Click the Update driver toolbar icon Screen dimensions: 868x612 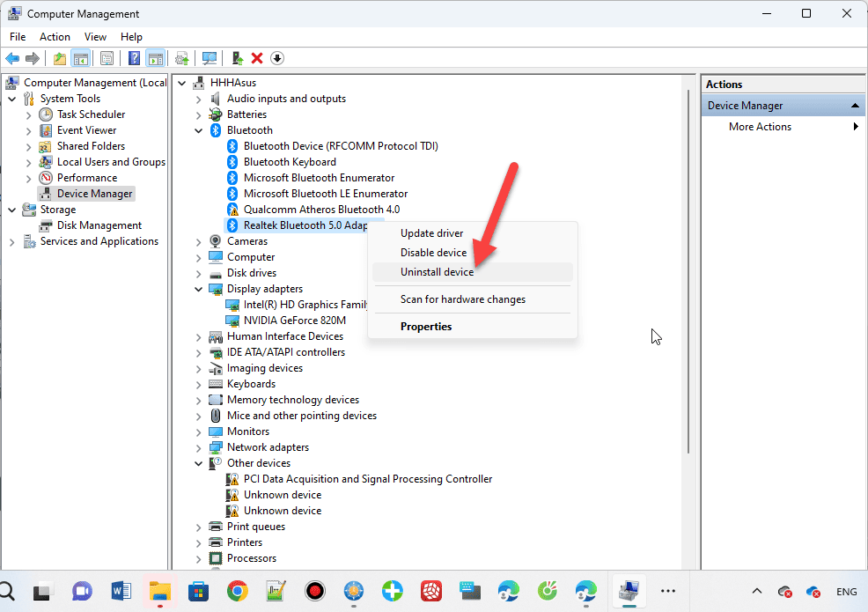point(237,58)
